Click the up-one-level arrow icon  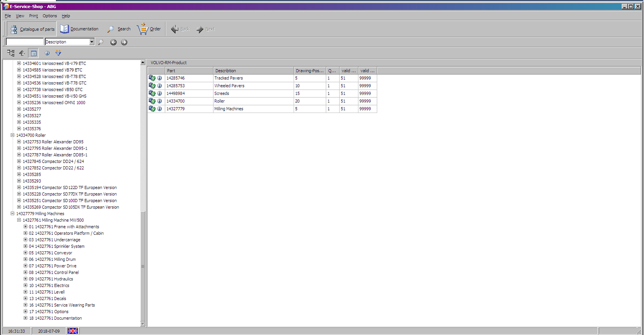[x=22, y=53]
